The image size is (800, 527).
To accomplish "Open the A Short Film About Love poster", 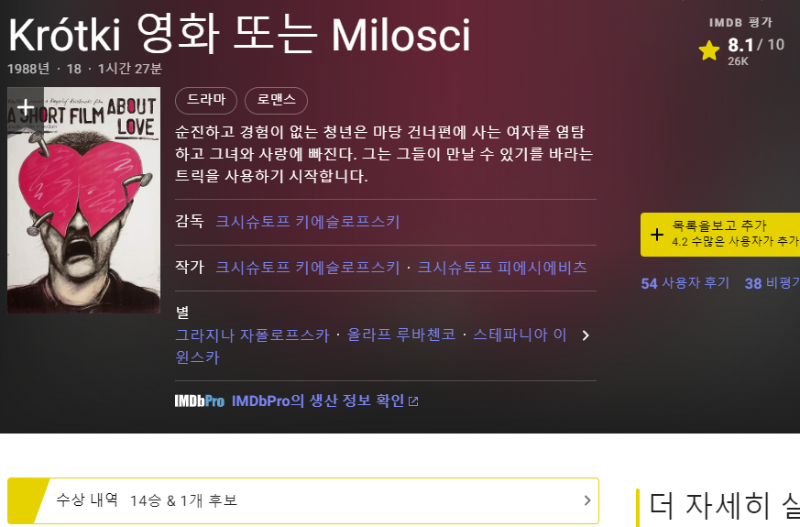I will (84, 200).
